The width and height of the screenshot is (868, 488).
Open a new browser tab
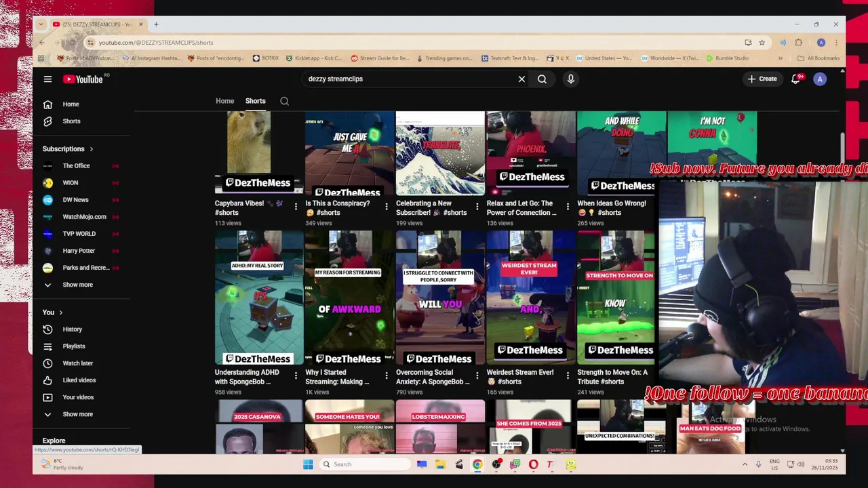click(x=156, y=24)
